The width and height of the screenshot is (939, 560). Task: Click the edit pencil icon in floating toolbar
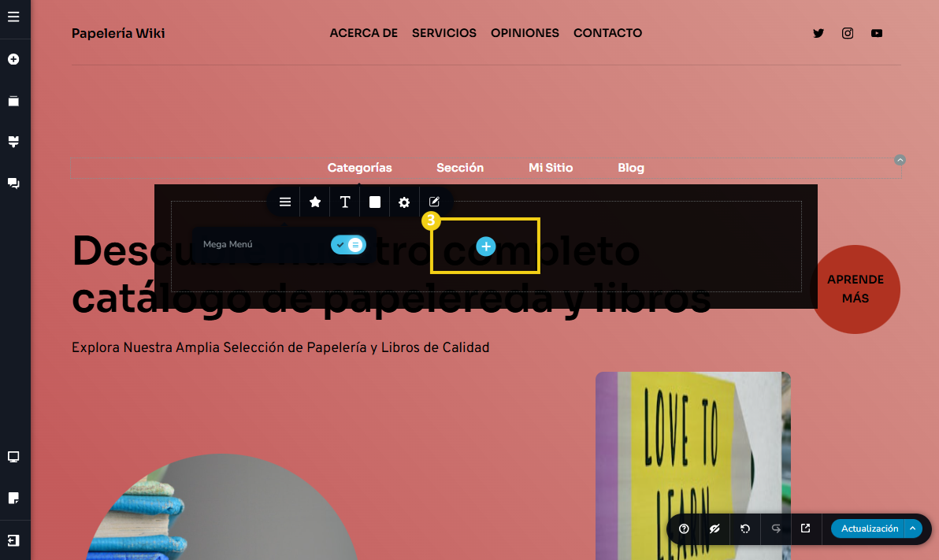coord(434,202)
